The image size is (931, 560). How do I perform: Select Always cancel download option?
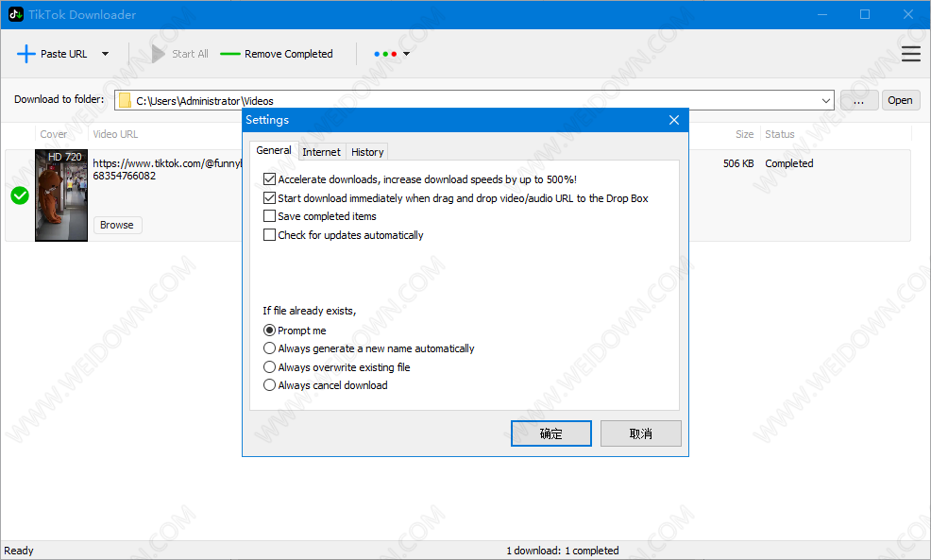[x=269, y=384]
